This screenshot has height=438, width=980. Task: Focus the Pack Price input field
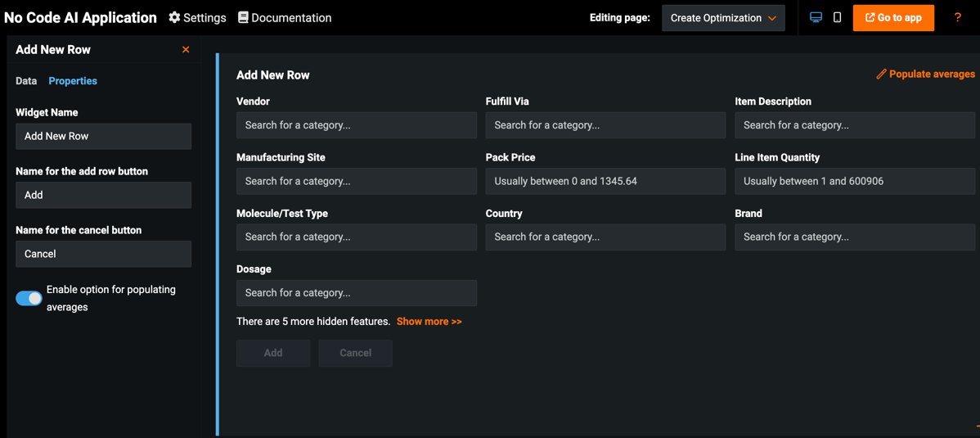click(605, 181)
